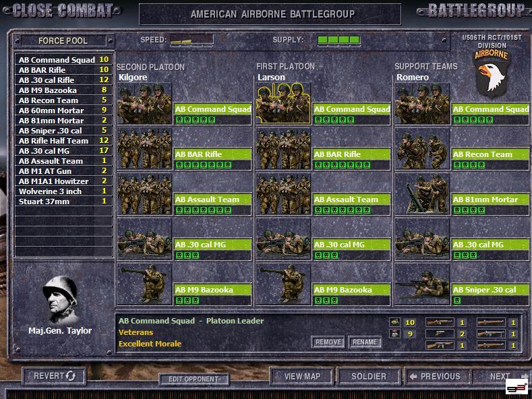Pick AB 60mm Mortar from force pool
Image resolution: width=532 pixels, height=399 pixels.
tap(64, 111)
